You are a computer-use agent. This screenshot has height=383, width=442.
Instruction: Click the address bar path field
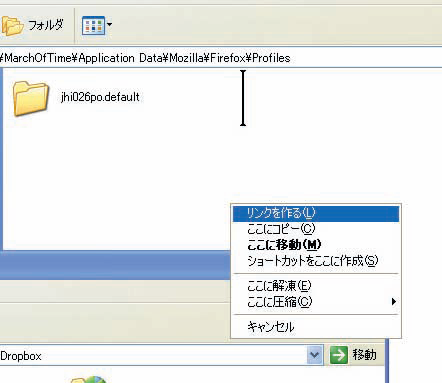(221, 58)
